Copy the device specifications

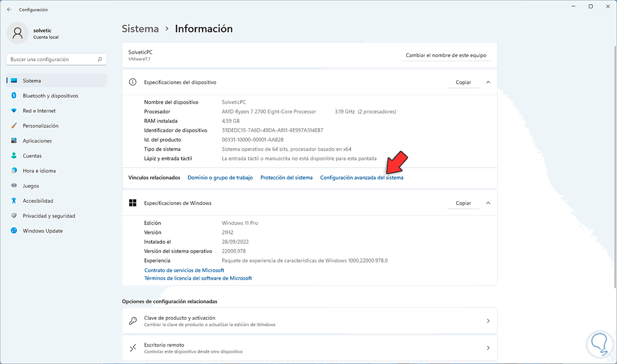click(x=463, y=82)
